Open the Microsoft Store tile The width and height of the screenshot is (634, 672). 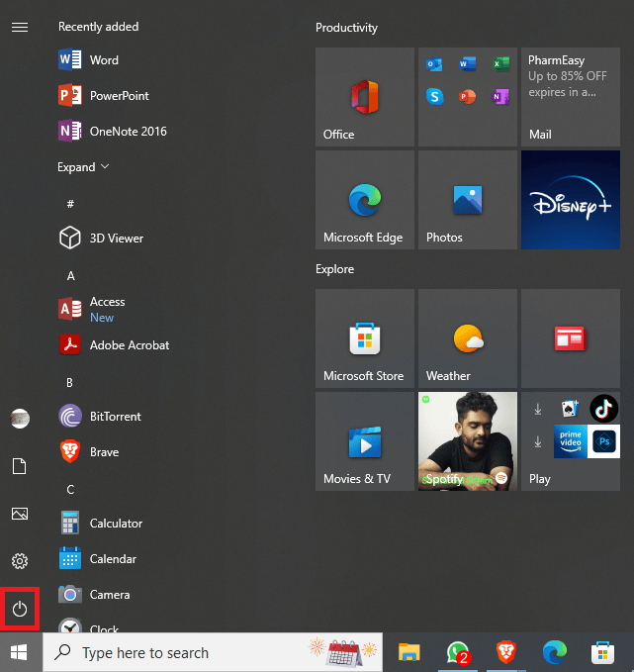pos(365,338)
